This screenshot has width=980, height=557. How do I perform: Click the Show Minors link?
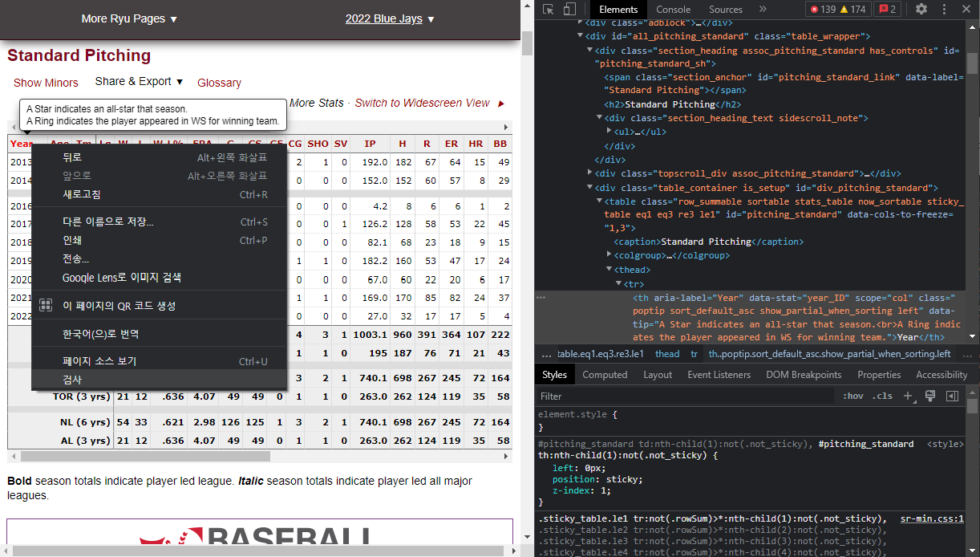tap(46, 83)
